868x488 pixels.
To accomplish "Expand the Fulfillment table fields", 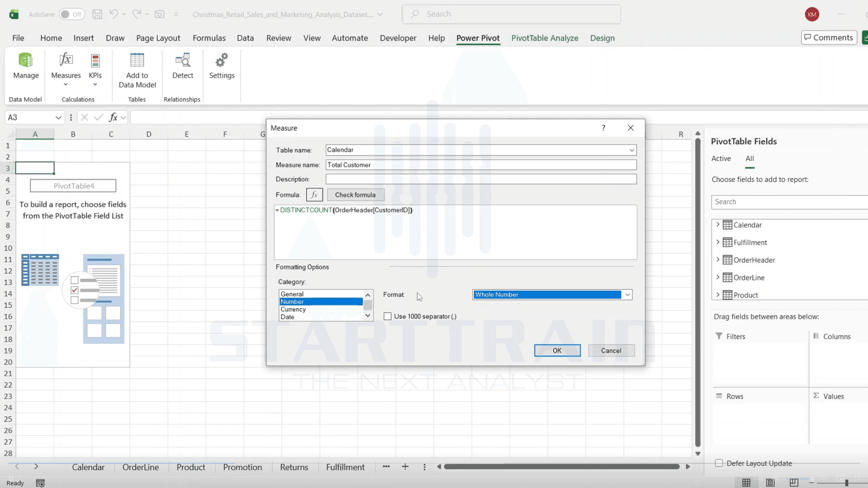I will [x=718, y=242].
